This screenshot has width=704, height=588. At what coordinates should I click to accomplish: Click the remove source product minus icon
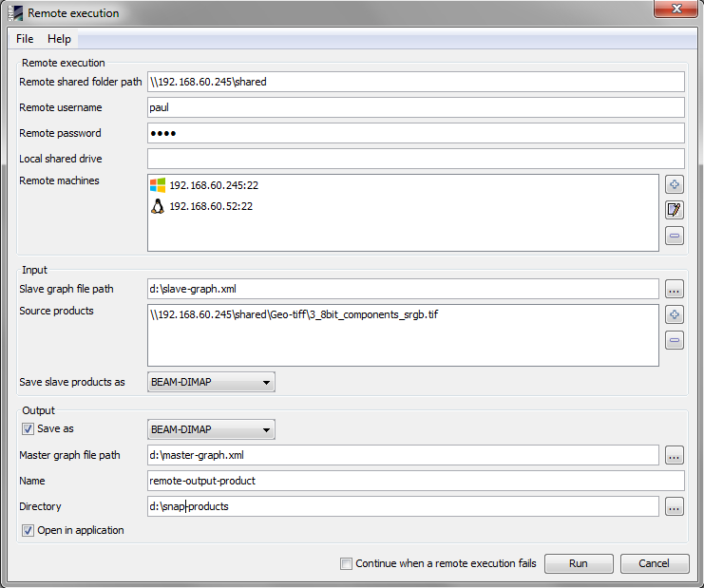point(675,340)
